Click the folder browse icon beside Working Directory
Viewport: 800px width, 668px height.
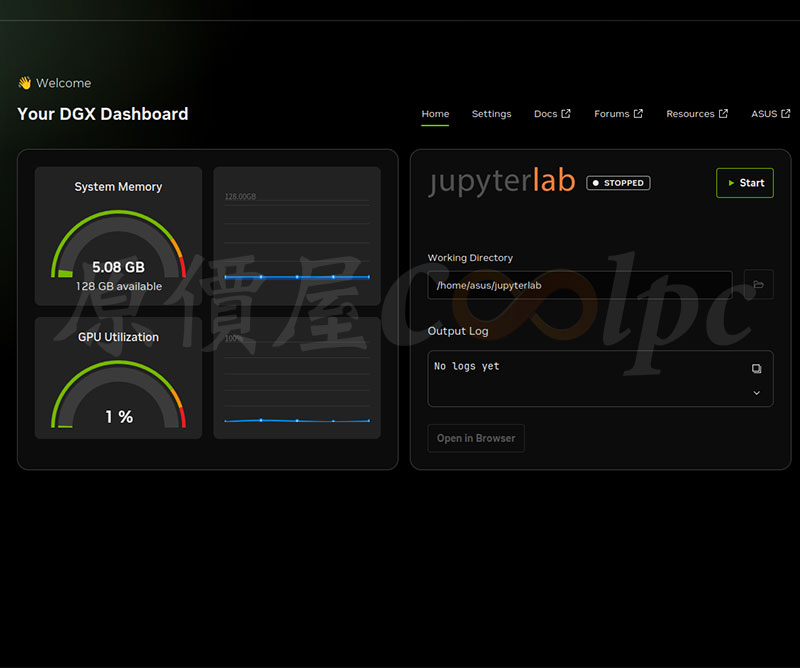coord(758,285)
